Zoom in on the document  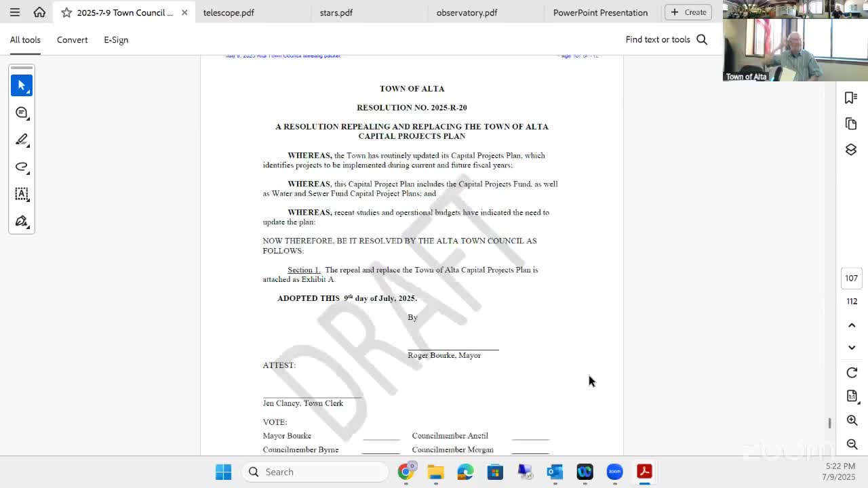[852, 420]
